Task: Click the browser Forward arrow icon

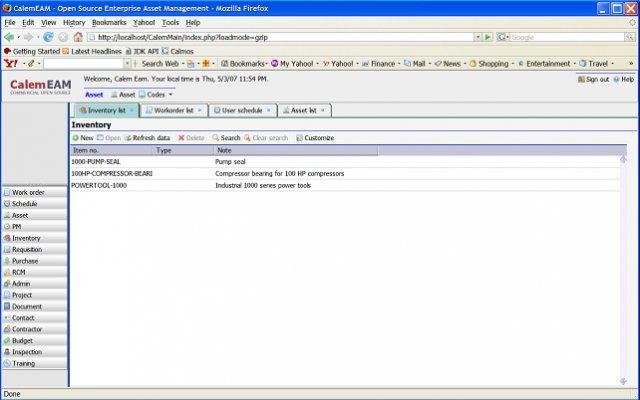Action: pos(28,37)
